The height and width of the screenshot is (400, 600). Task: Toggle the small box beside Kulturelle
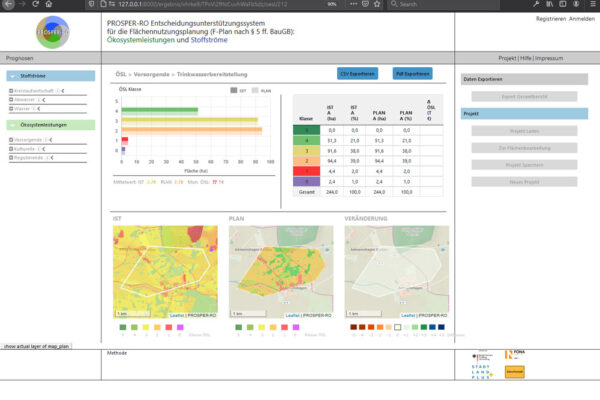pyautogui.click(x=11, y=149)
